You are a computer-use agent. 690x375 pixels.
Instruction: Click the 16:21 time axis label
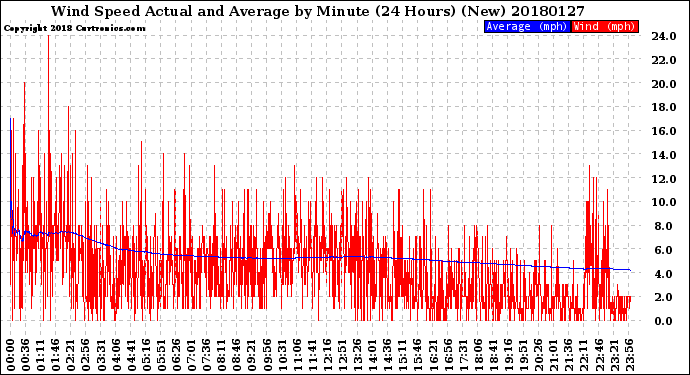tap(433, 355)
